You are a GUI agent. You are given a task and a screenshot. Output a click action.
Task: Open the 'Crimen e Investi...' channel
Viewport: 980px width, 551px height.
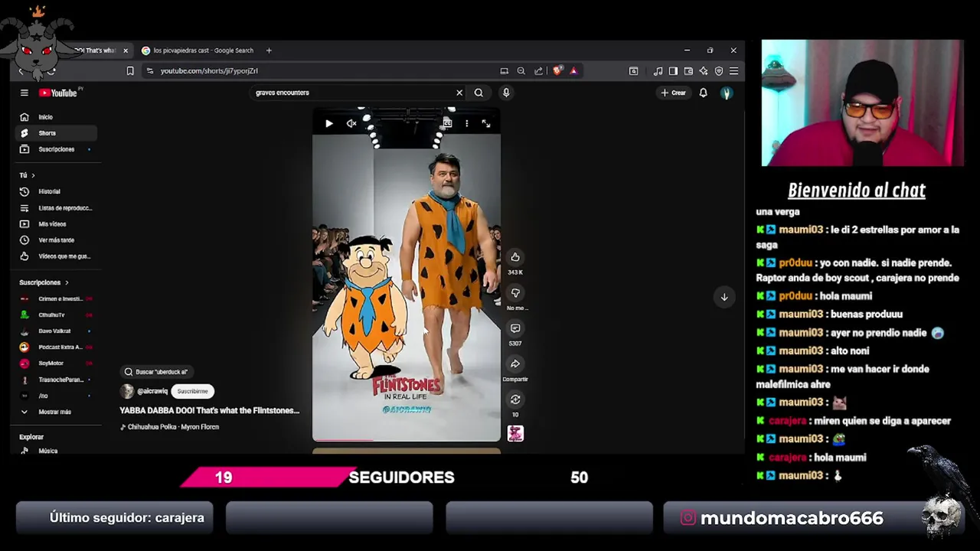pyautogui.click(x=55, y=298)
